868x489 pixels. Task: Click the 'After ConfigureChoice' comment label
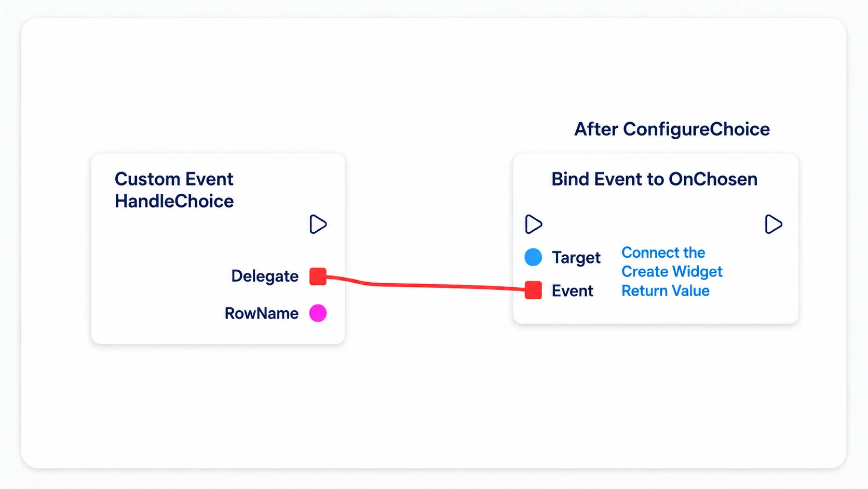point(672,129)
